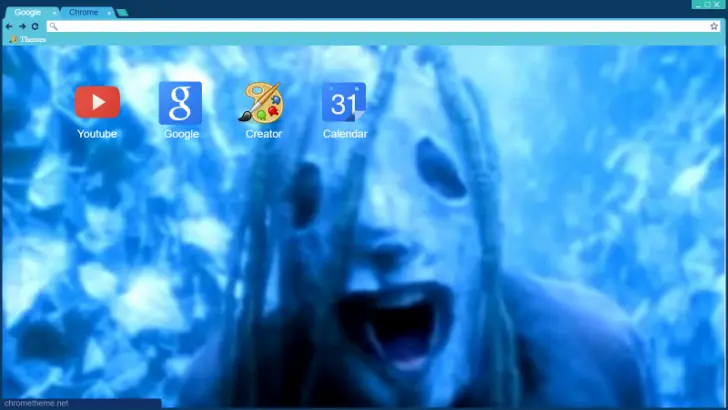Open a new tab
Image resolution: width=728 pixels, height=410 pixels.
click(122, 13)
